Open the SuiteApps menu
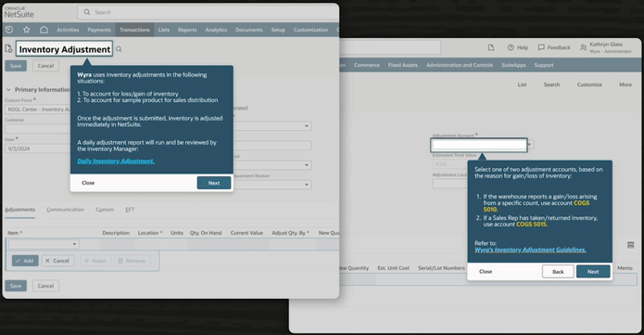 (513, 65)
